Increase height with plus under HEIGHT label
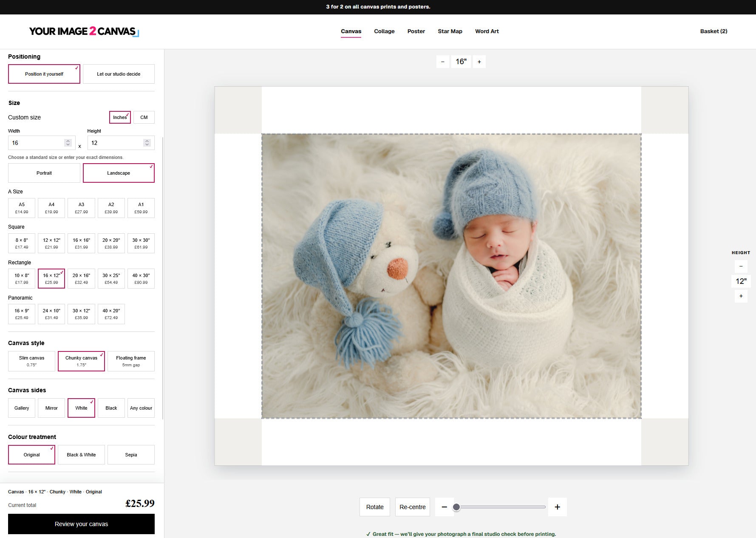Image resolution: width=756 pixels, height=538 pixels. click(x=741, y=296)
